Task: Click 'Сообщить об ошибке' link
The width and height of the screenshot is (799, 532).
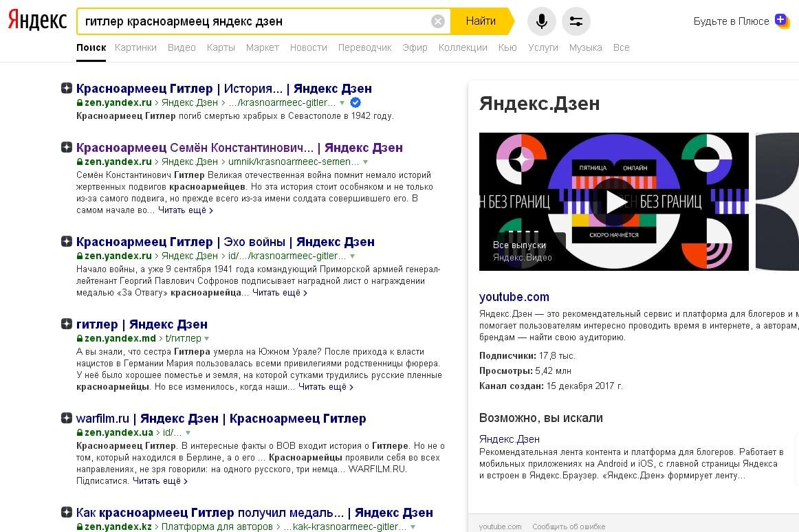Action: coord(569,527)
